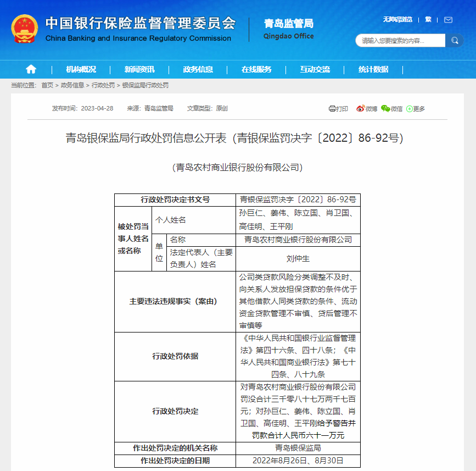Open the 政务信息 navigation menu
Image resolution: width=476 pixels, height=471 pixels.
[198, 69]
